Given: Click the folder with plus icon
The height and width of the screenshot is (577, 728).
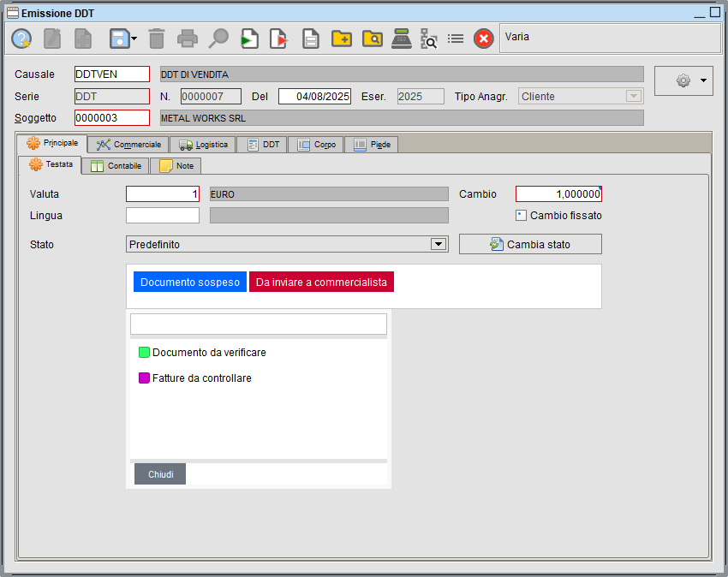Looking at the screenshot, I should pyautogui.click(x=342, y=39).
